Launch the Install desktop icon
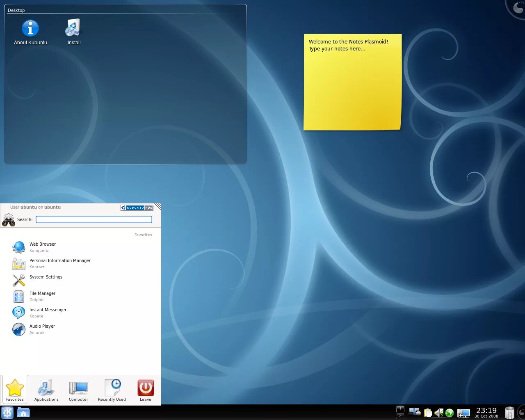Image resolution: width=525 pixels, height=420 pixels. pos(74,32)
